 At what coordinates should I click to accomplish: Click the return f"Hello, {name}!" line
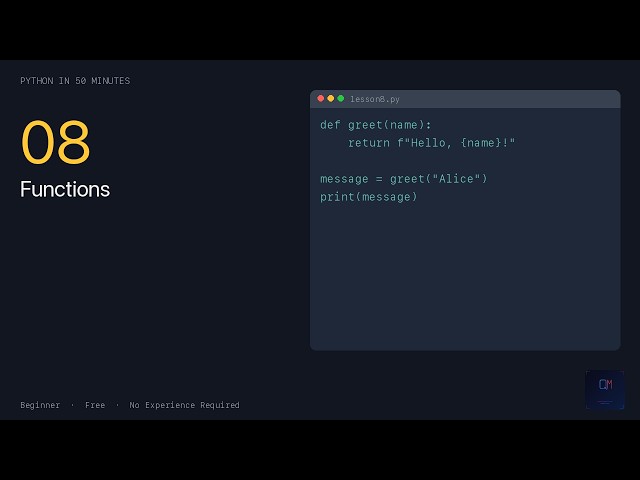(x=431, y=143)
